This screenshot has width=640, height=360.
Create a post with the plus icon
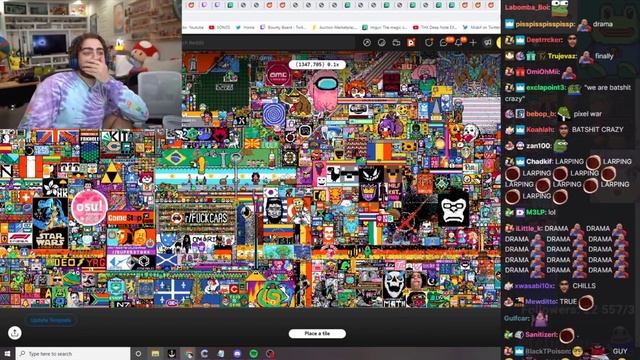tap(473, 43)
